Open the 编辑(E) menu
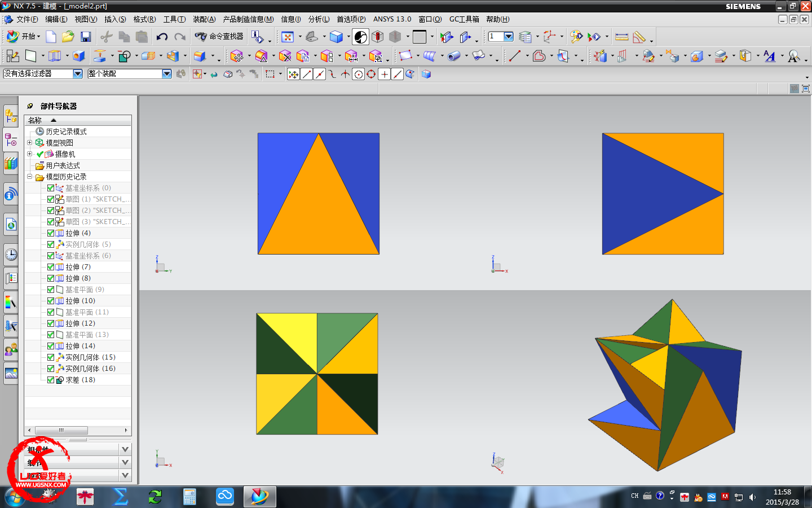Viewport: 812px width, 508px height. pyautogui.click(x=56, y=19)
